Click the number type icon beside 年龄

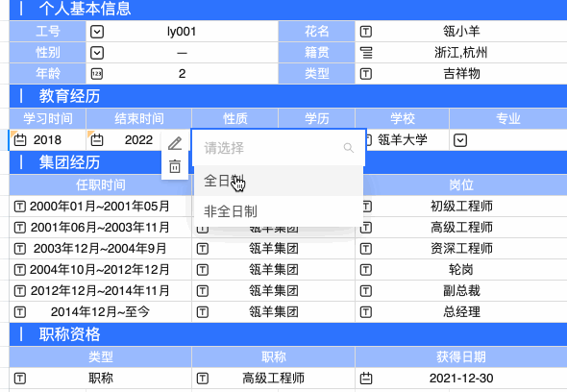[97, 74]
